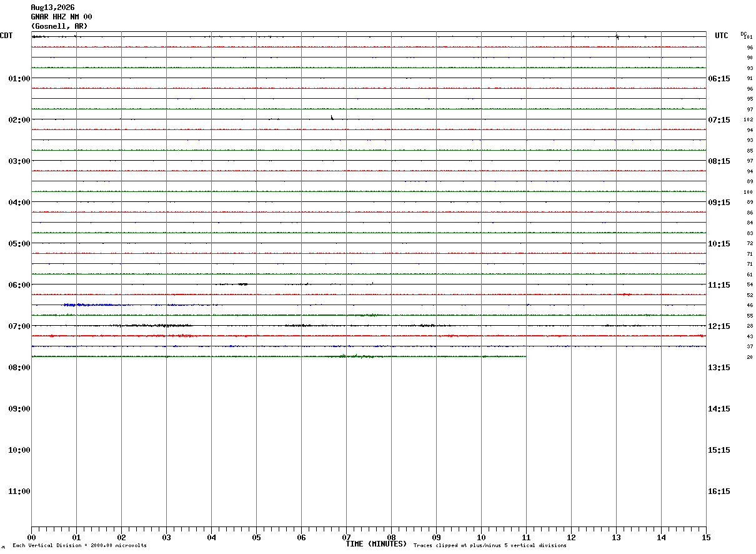756x554 pixels.
Task: Click the 15 minute tick label
Action: tap(706, 537)
